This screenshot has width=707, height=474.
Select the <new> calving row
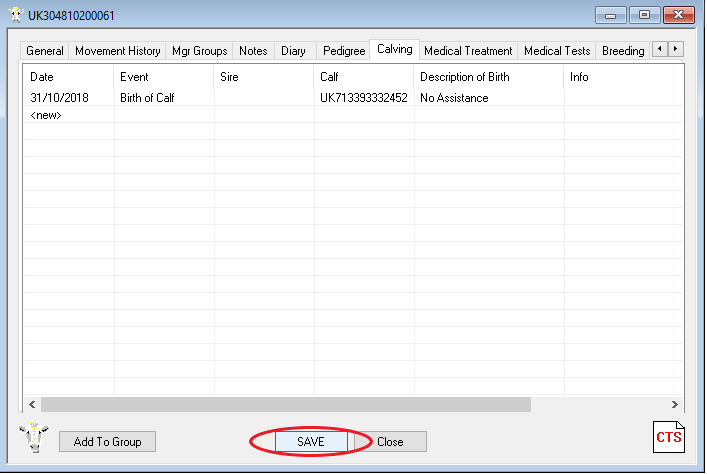point(47,115)
